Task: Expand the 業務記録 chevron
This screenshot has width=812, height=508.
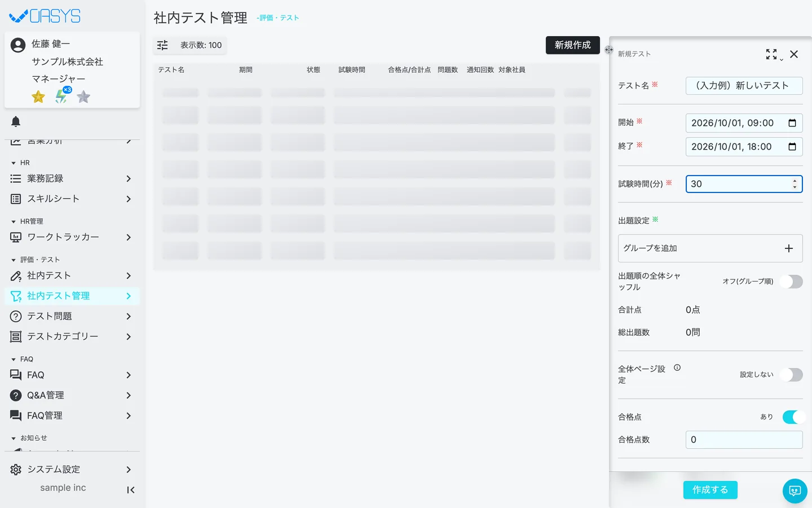Action: 129,178
